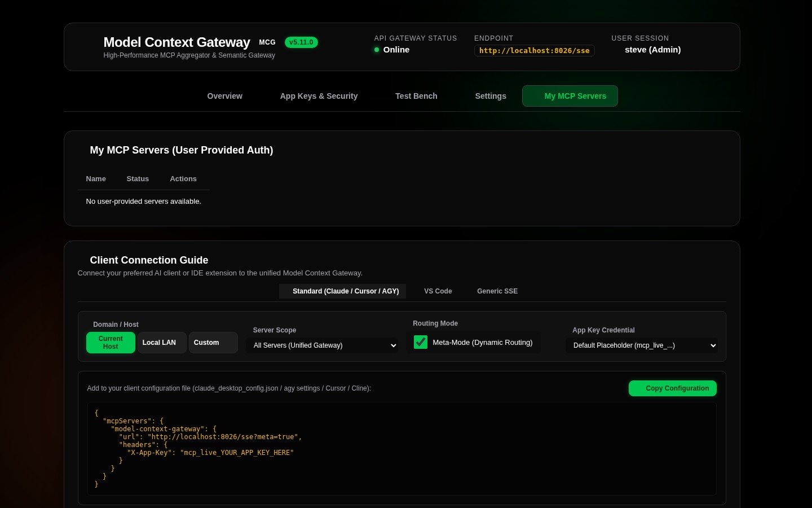Image resolution: width=812 pixels, height=508 pixels.
Task: Click the Actions column header
Action: [183, 179]
